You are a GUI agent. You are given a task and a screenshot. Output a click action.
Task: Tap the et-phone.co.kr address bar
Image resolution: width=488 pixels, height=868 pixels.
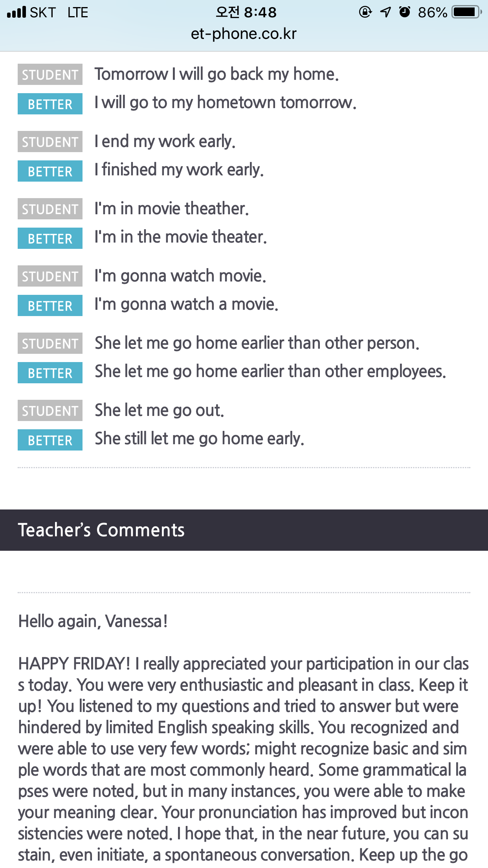click(244, 34)
